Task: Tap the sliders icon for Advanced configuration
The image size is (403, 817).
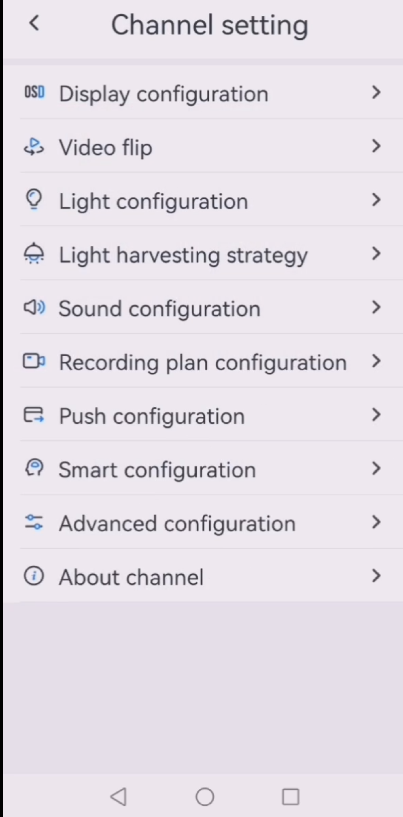Action: coord(34,523)
